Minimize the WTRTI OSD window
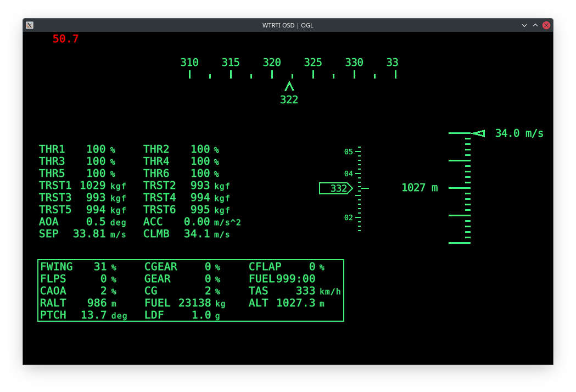 [524, 25]
